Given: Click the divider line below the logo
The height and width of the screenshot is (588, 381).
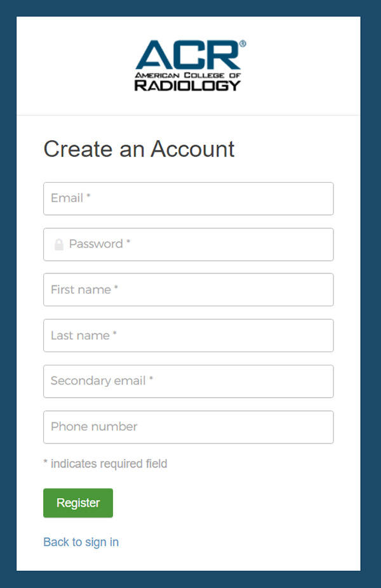Looking at the screenshot, I should 188,115.
